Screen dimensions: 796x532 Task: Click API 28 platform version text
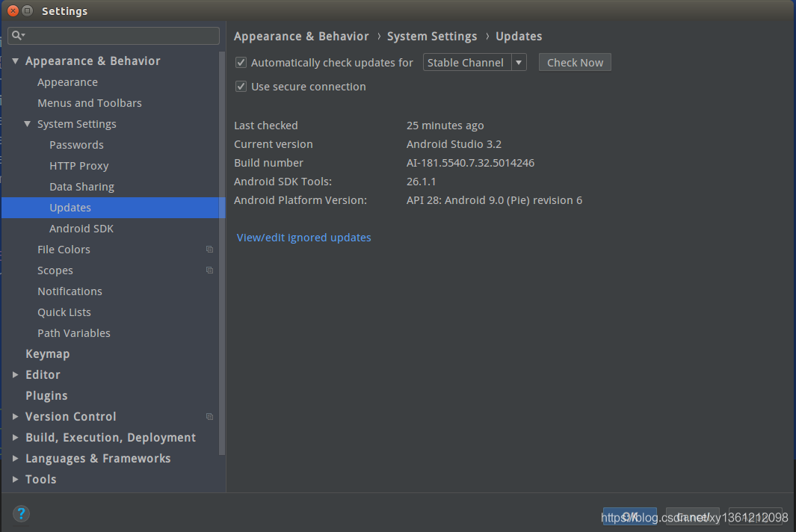click(x=494, y=200)
